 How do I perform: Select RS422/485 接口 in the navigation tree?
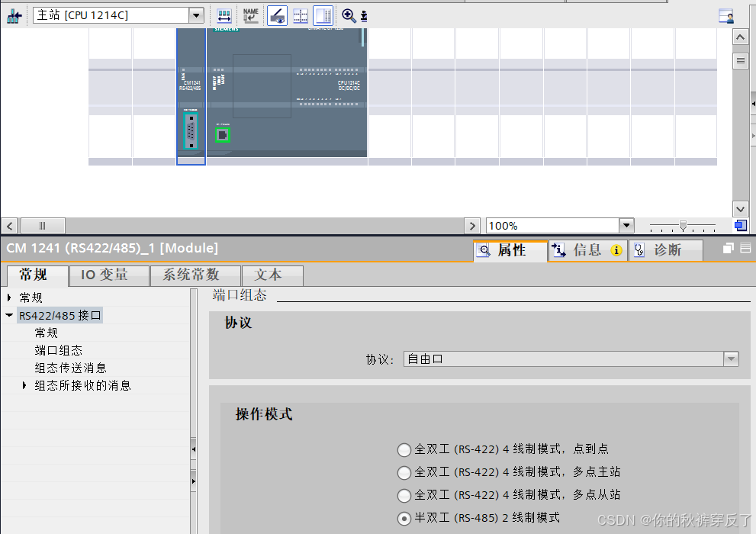pyautogui.click(x=60, y=316)
